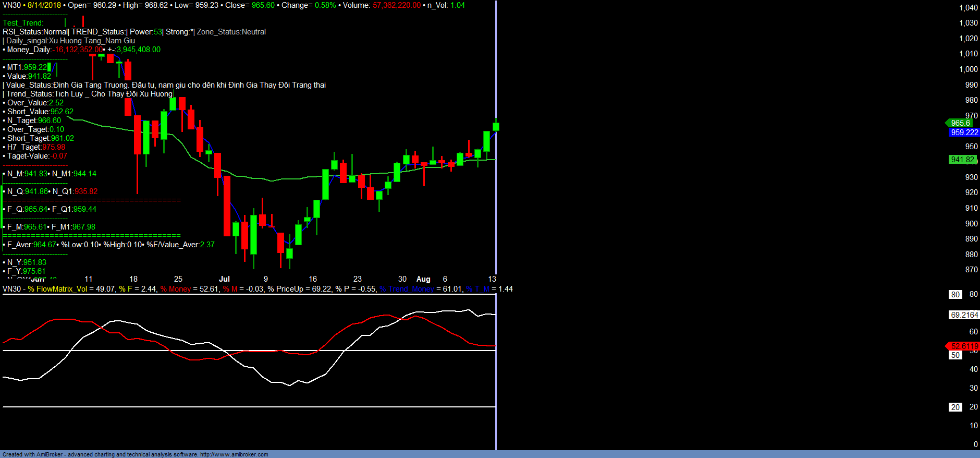Click the Test_Trend label
The height and width of the screenshot is (458, 980).
23,23
